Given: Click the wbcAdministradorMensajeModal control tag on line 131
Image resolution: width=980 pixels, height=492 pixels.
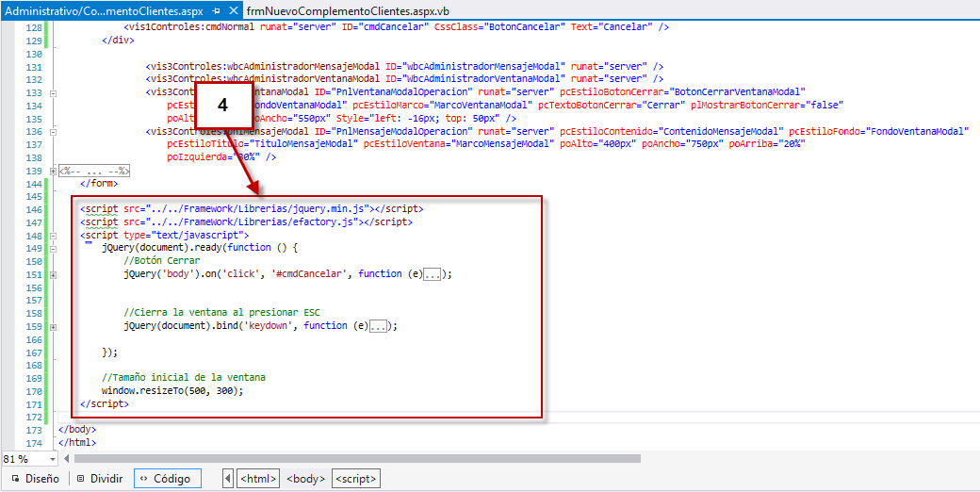Looking at the screenshot, I should click(263, 67).
